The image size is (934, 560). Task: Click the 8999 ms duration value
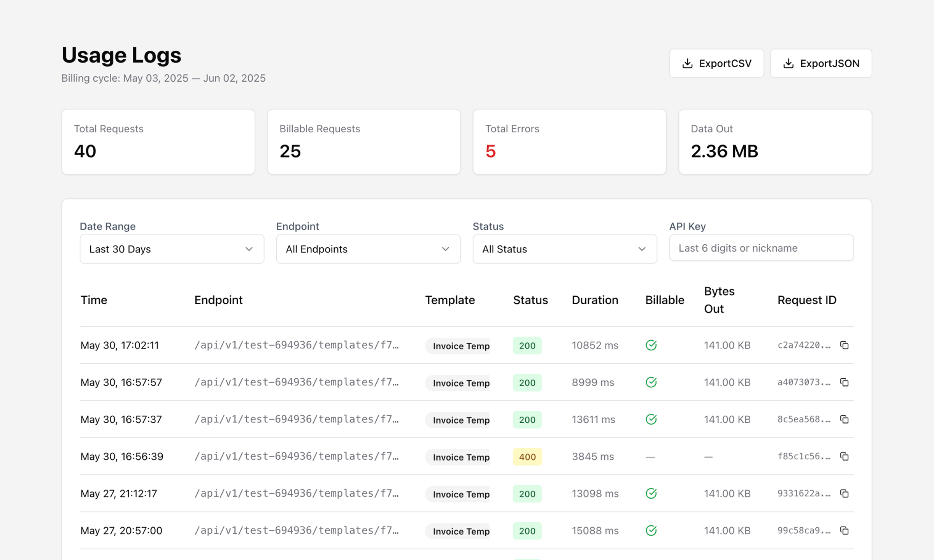click(x=593, y=382)
